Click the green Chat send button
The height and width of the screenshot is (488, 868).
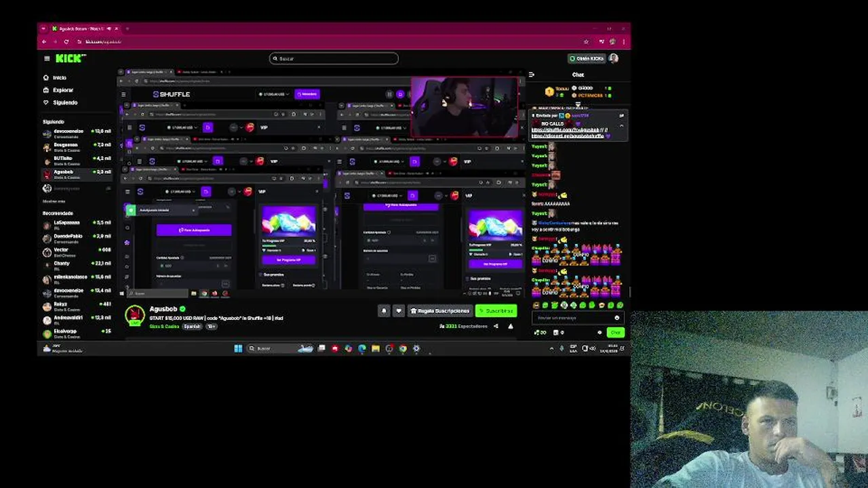pos(615,333)
